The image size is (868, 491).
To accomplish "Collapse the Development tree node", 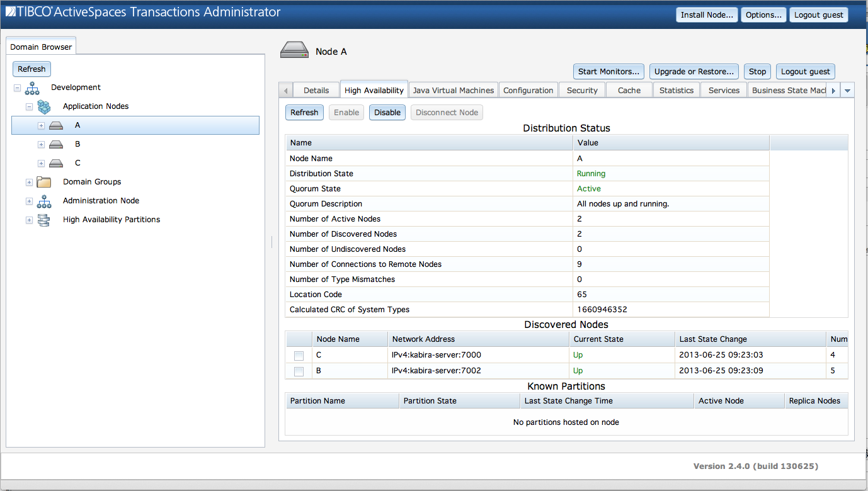I will [x=17, y=87].
